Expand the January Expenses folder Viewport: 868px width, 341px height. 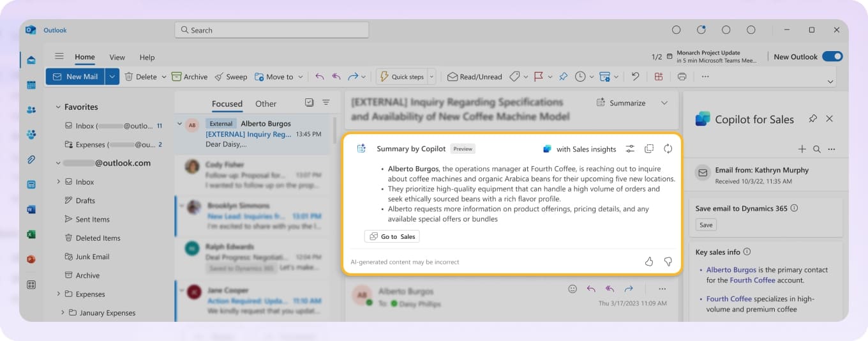point(63,313)
